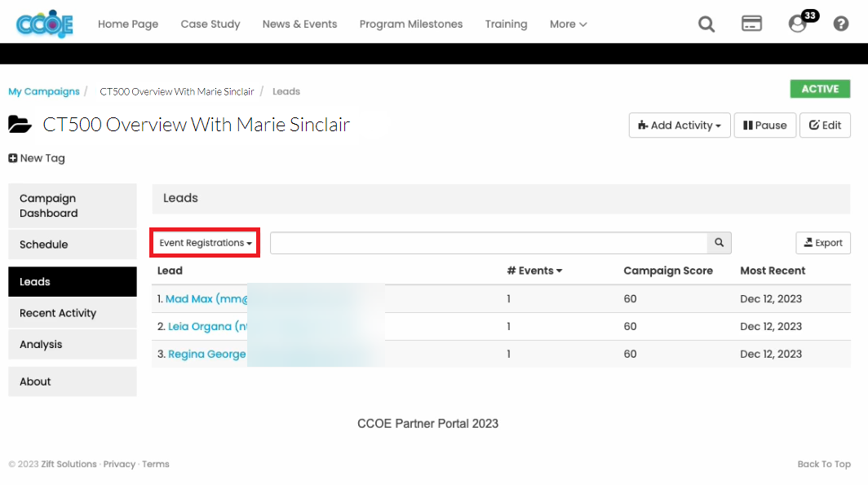The width and height of the screenshot is (868, 485).
Task: Open the Add Activity dropdown
Action: 680,125
